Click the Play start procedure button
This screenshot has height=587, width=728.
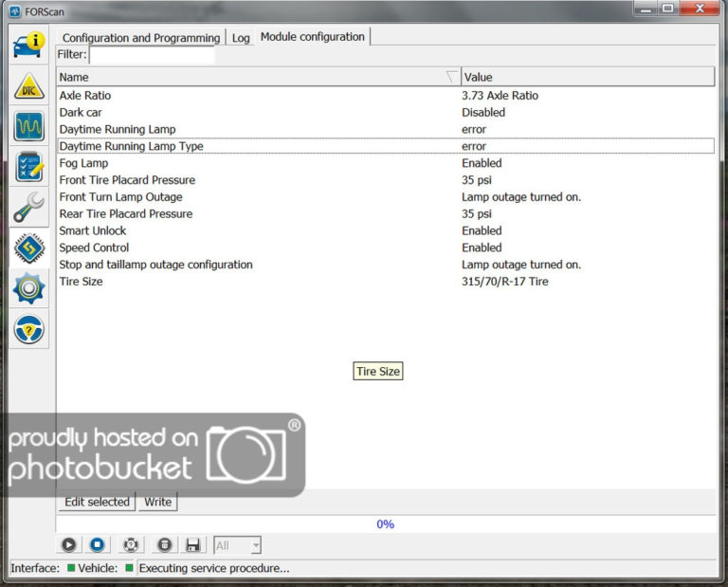[68, 544]
